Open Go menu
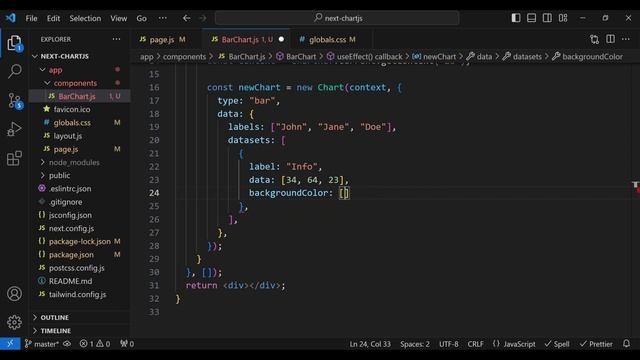The width and height of the screenshot is (640, 360). point(142,18)
